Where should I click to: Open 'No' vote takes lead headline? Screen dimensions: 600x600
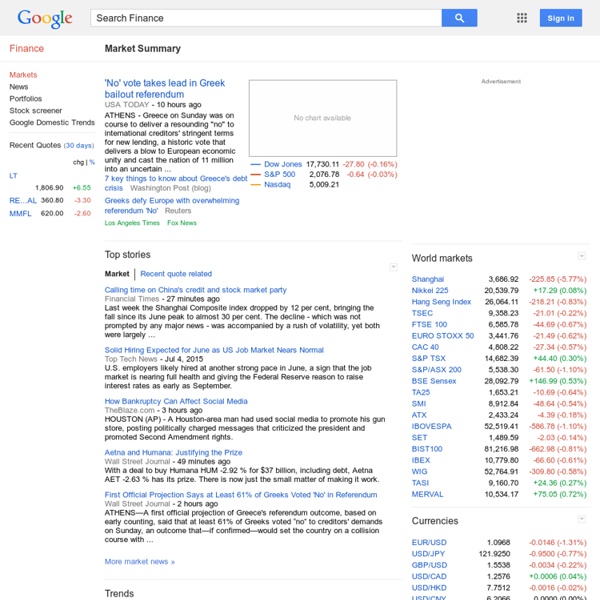point(165,89)
